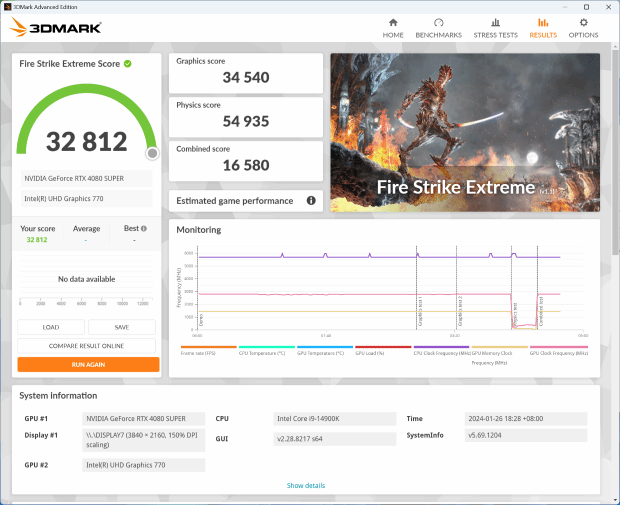Click the SAVE button
620x505 pixels.
pyautogui.click(x=122, y=327)
